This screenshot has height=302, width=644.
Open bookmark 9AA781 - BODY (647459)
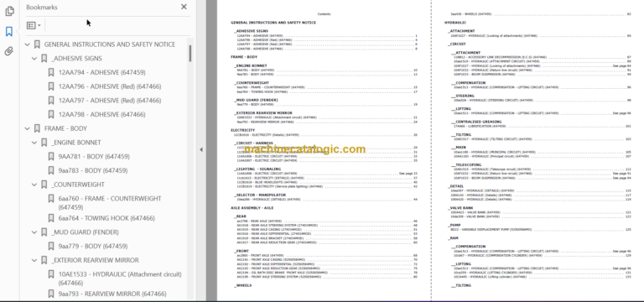[94, 157]
